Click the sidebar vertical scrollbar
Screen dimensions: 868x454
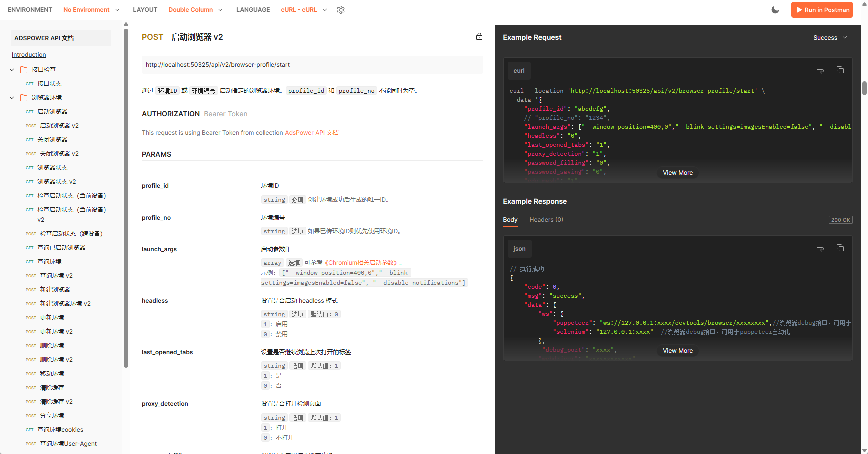pos(126,200)
